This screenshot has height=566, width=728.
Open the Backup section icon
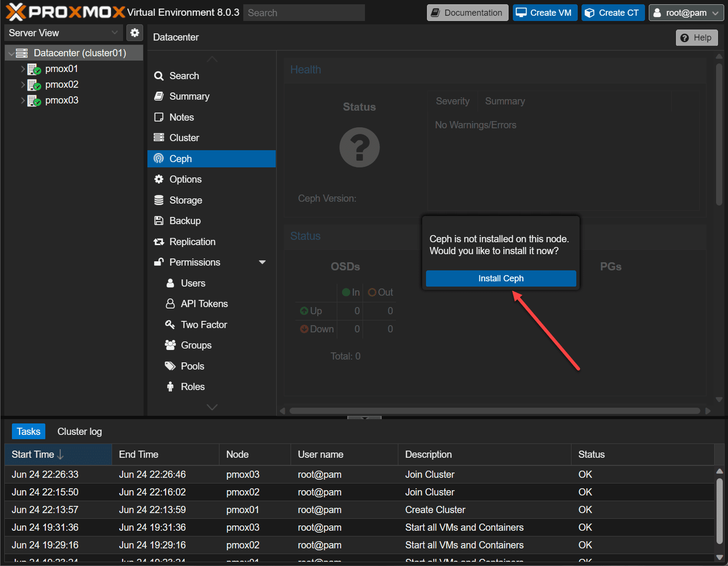158,221
